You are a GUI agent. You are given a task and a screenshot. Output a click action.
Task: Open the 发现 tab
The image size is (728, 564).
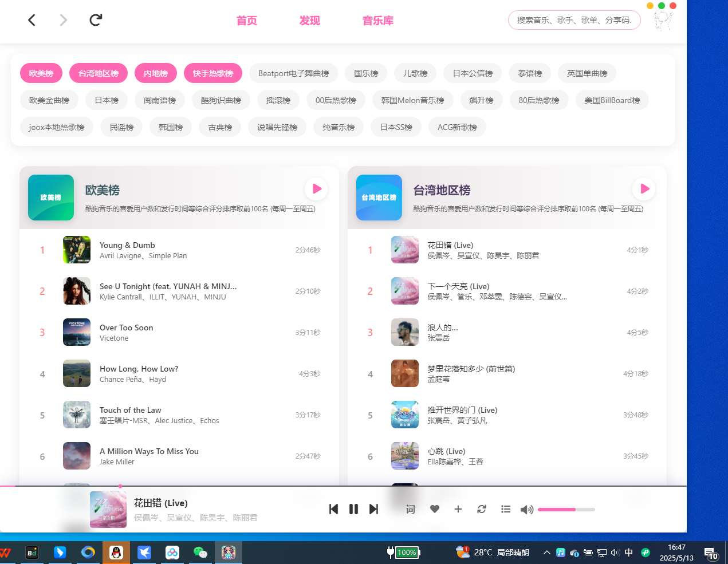[x=310, y=21]
